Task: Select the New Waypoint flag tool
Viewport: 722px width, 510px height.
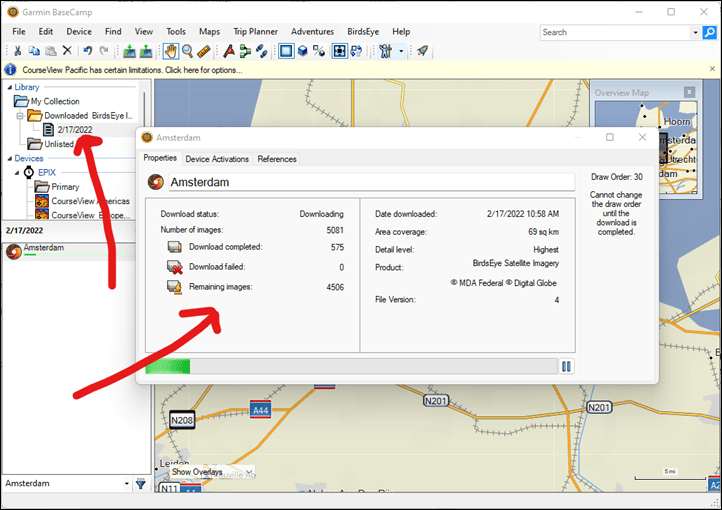Action: click(x=228, y=51)
